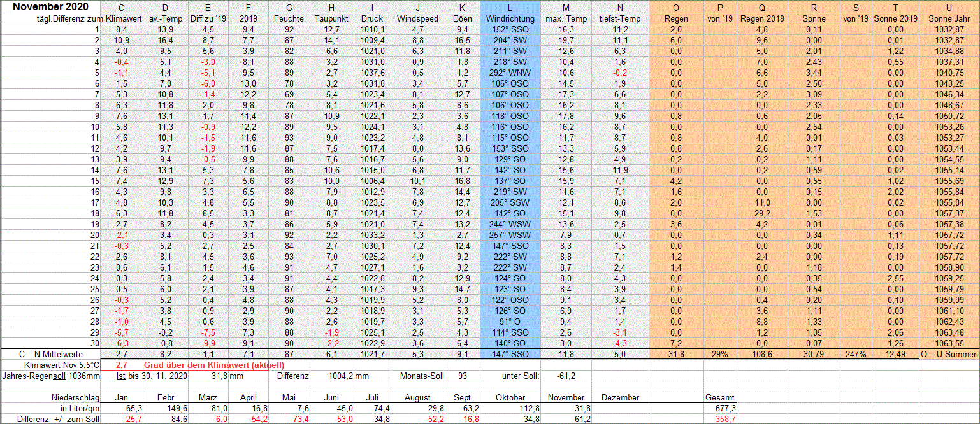Click the "Druck" column header
This screenshot has width=980, height=424.
tap(372, 18)
